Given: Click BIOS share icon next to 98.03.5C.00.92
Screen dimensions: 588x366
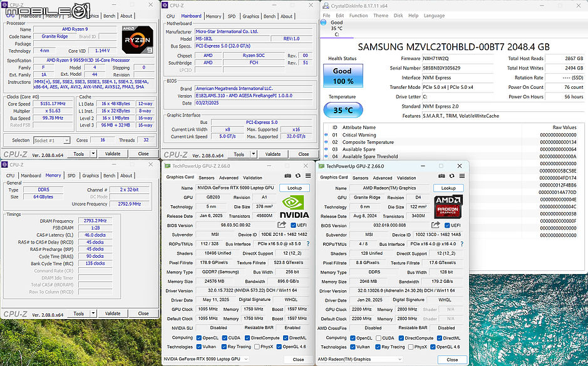Looking at the screenshot, I should [x=282, y=225].
